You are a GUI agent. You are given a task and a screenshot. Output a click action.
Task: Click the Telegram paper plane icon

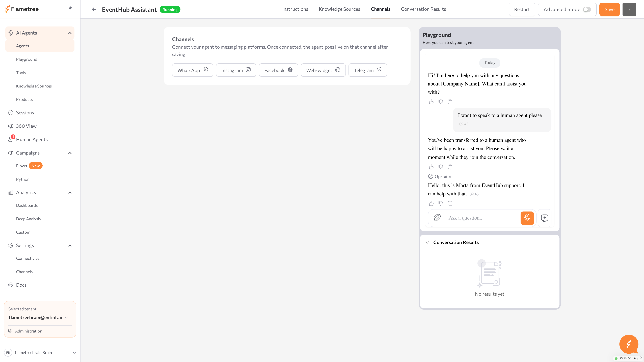(x=379, y=70)
